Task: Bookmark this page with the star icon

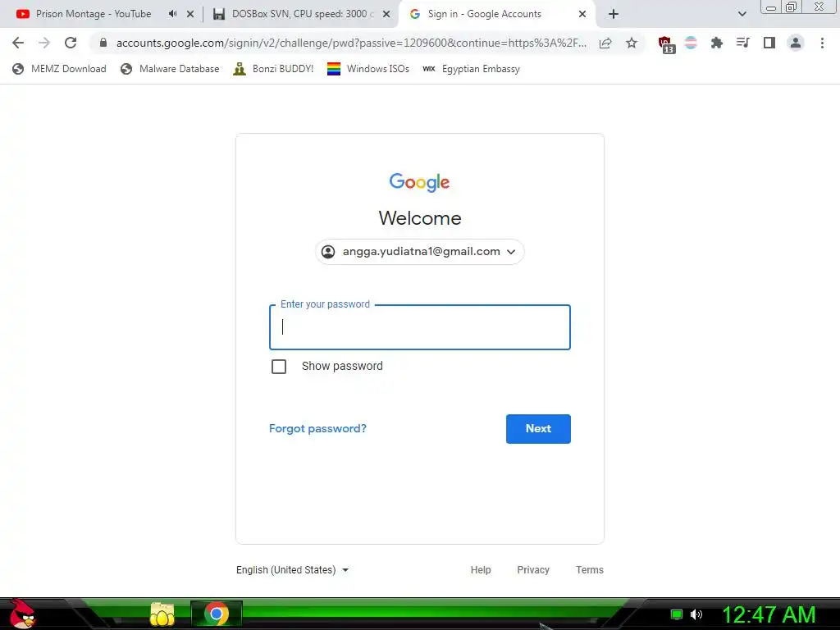Action: point(632,43)
